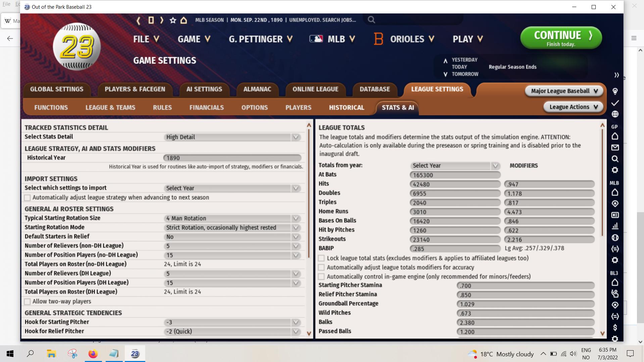Open BL3 team home icon
The width and height of the screenshot is (644, 362).
pos(615,282)
